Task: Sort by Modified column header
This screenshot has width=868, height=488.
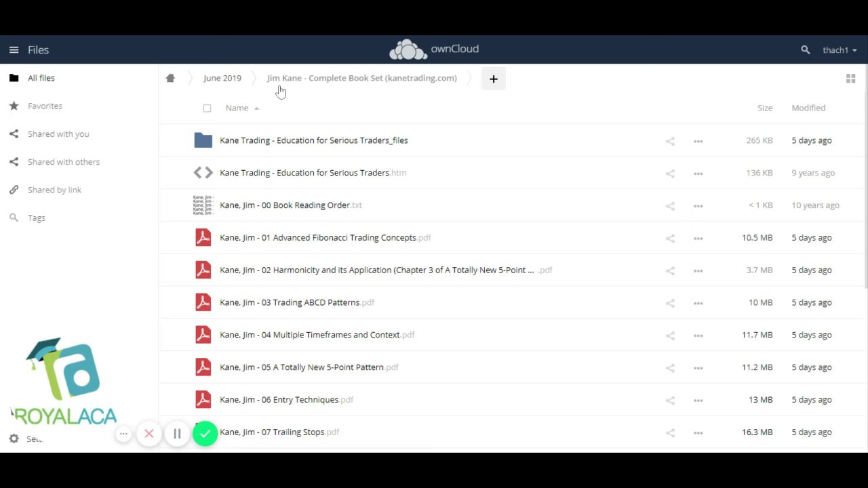Action: point(808,108)
